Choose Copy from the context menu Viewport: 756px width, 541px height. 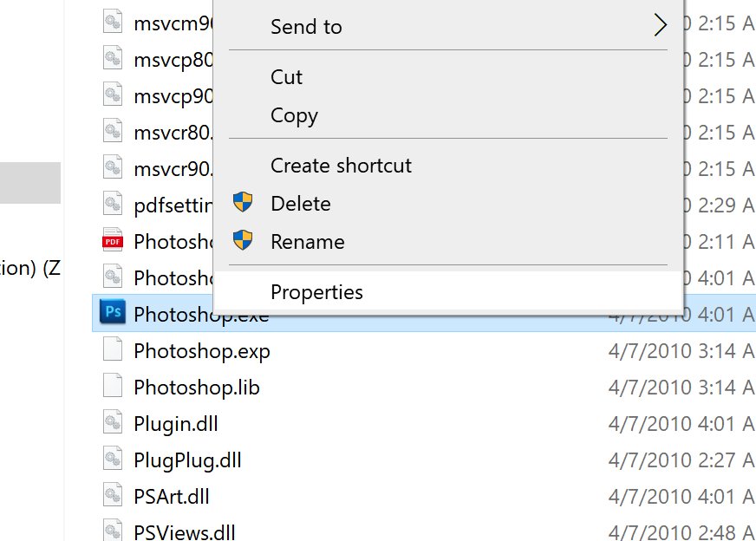(x=294, y=115)
